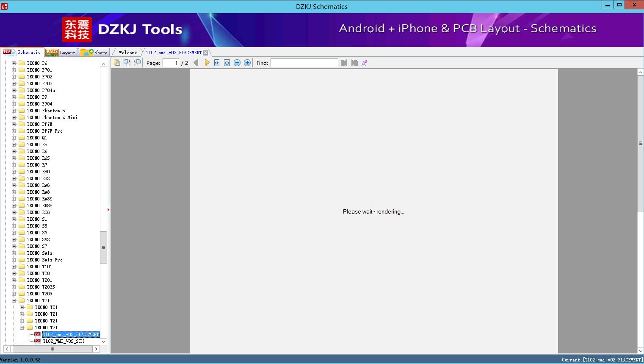Expand TECNO Phantom Z Mini folder
This screenshot has width=644, height=364.
(14, 117)
